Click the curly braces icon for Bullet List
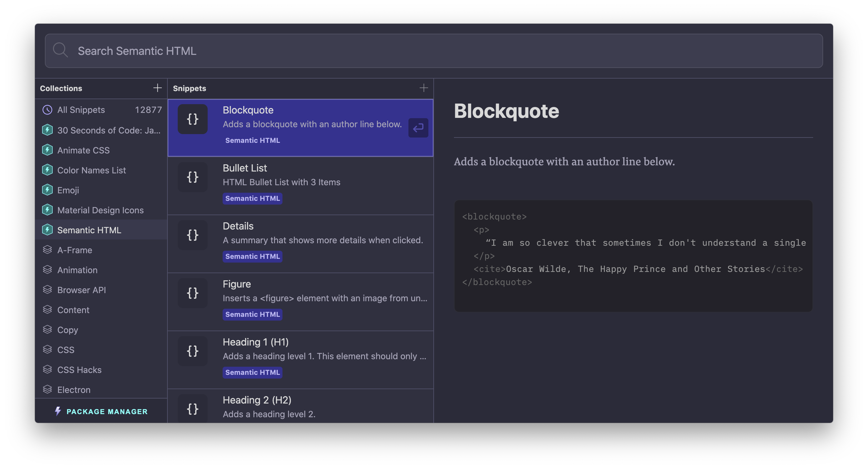The width and height of the screenshot is (868, 469). 192,177
